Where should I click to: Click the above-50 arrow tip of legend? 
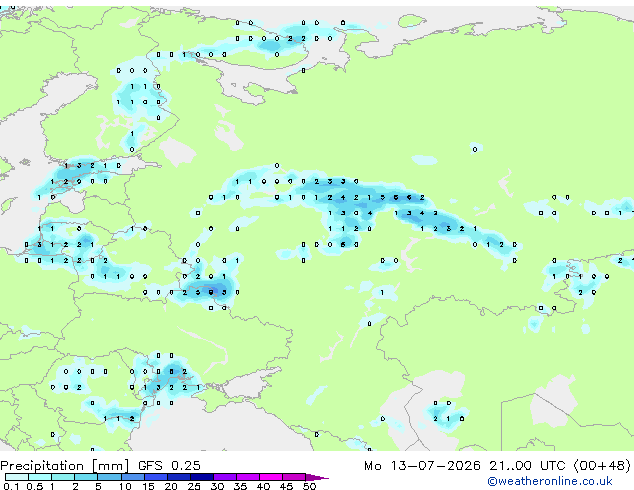pos(317,477)
